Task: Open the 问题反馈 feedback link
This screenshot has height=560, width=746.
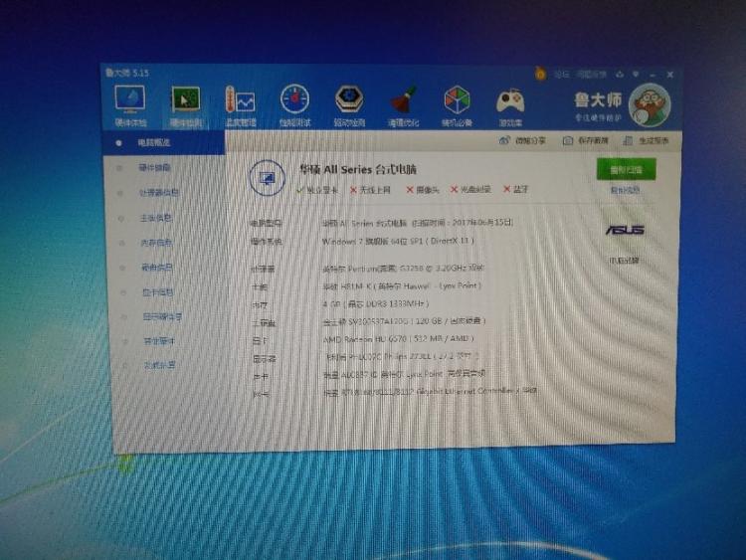Action: point(592,75)
